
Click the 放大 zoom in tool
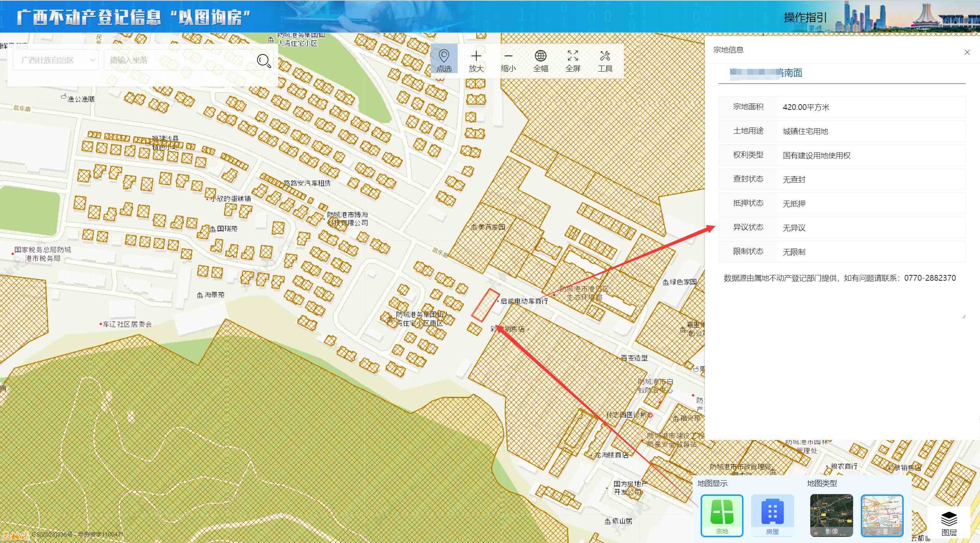(476, 61)
